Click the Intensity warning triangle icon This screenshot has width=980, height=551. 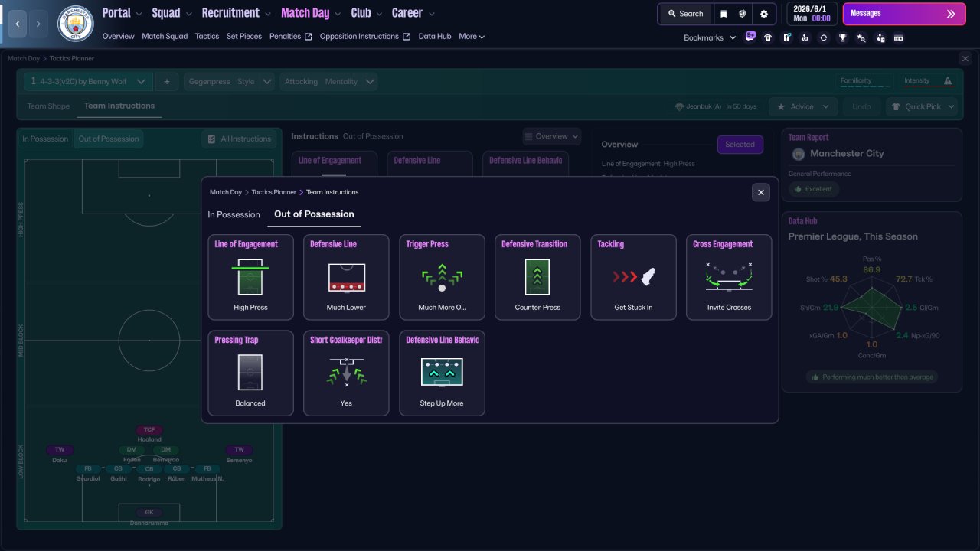[948, 81]
